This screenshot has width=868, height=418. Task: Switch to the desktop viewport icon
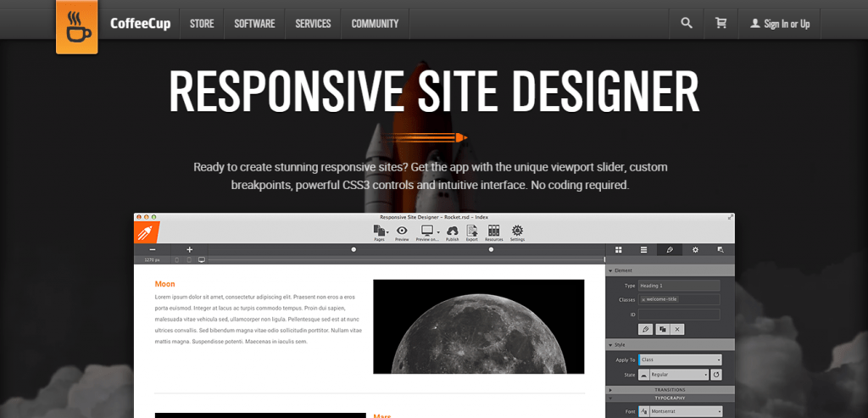tap(202, 259)
